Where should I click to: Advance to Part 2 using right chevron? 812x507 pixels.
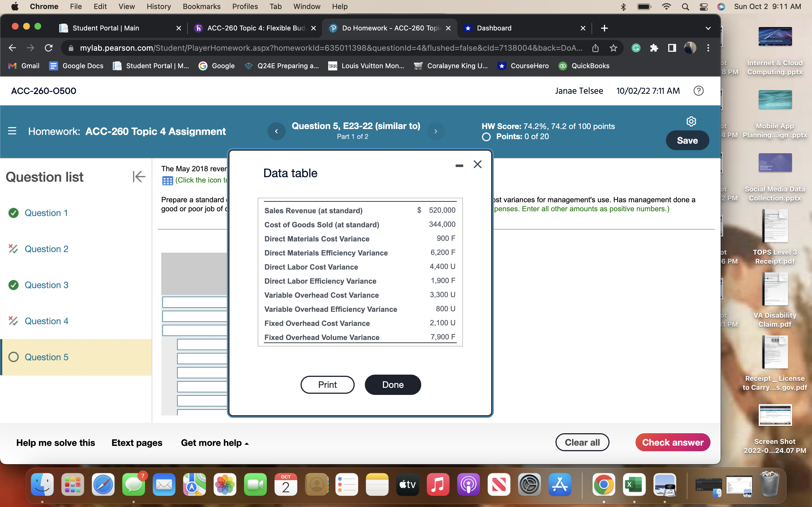pyautogui.click(x=436, y=131)
